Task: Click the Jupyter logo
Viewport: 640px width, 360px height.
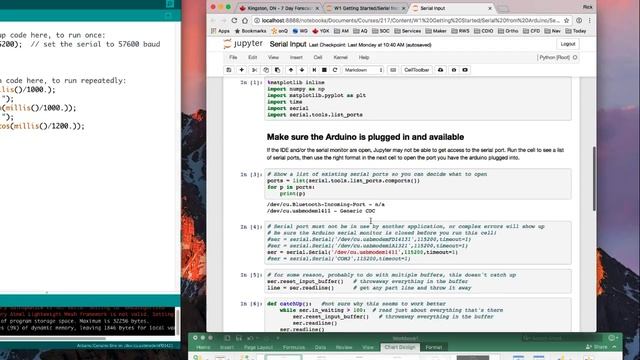Action: click(243, 44)
